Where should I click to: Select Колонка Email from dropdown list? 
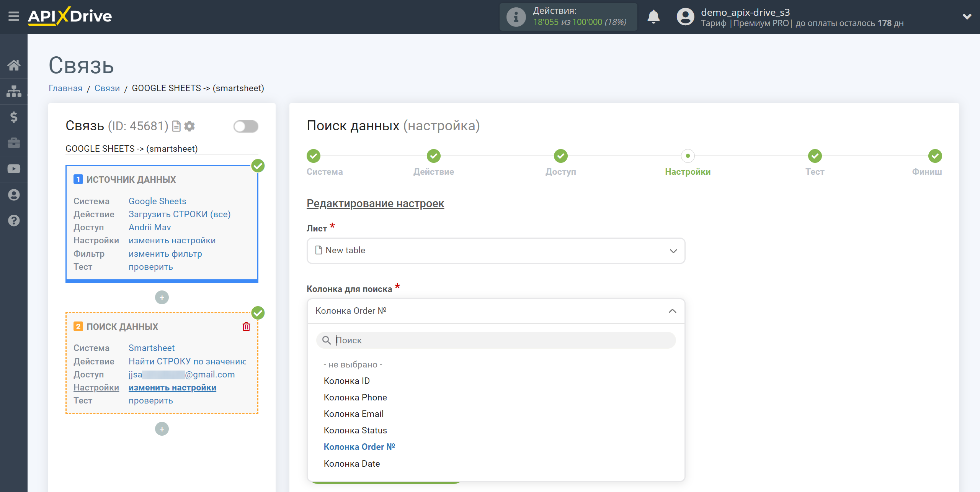click(353, 413)
